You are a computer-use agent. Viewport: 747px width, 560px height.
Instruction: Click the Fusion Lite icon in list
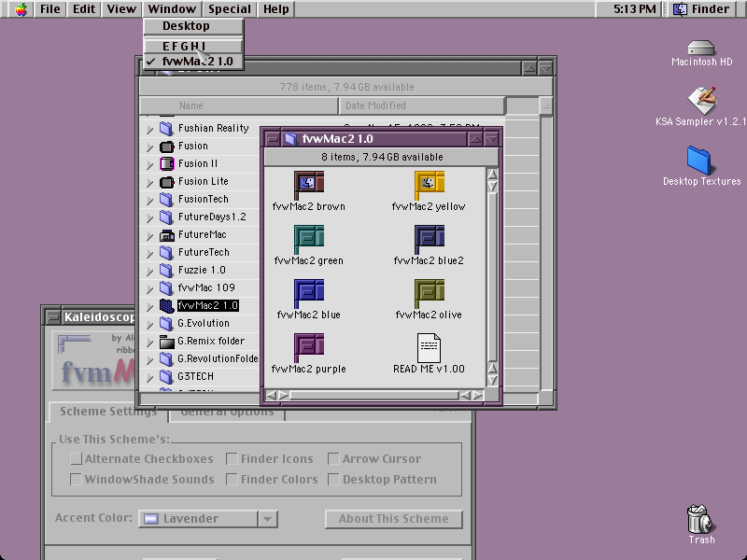[x=167, y=182]
